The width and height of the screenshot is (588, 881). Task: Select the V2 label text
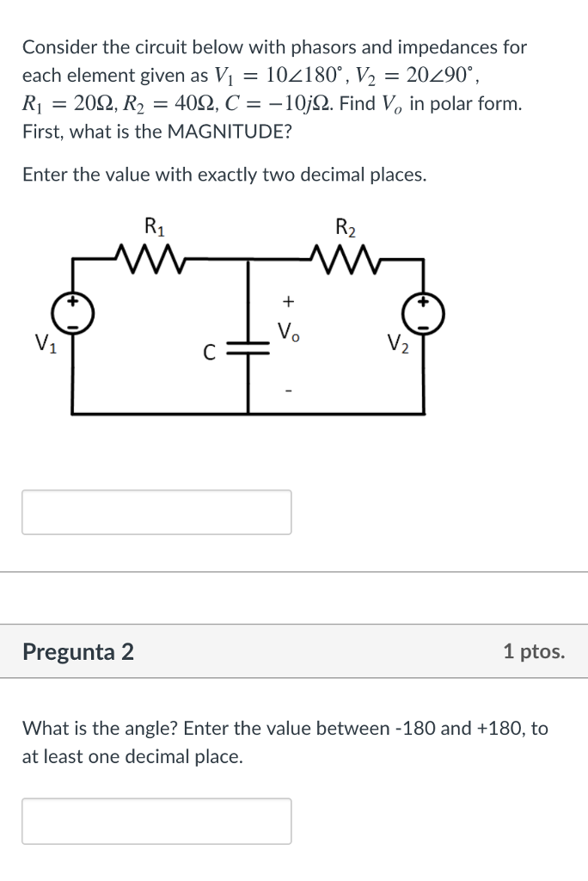399,344
